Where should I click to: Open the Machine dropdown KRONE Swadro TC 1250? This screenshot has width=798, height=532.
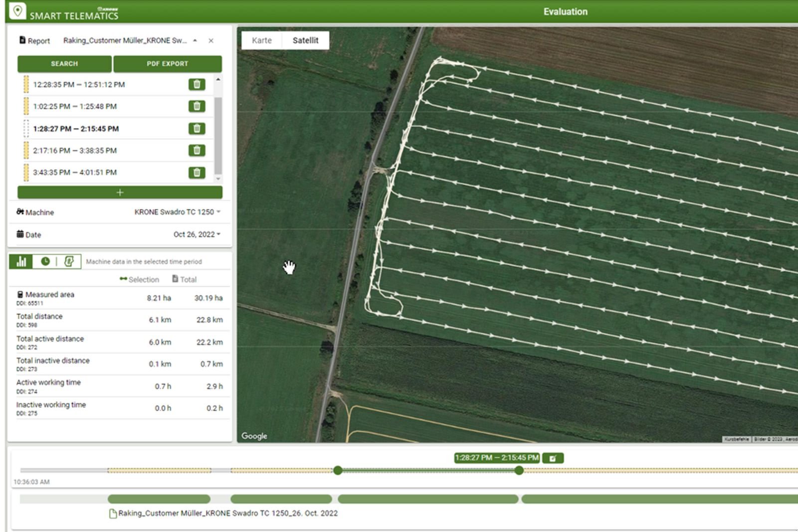coord(177,212)
